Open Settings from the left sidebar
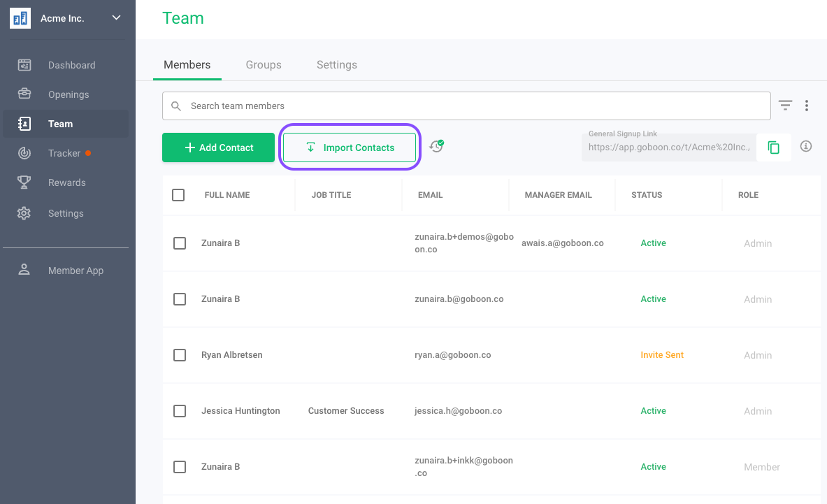The width and height of the screenshot is (827, 504). pos(66,213)
